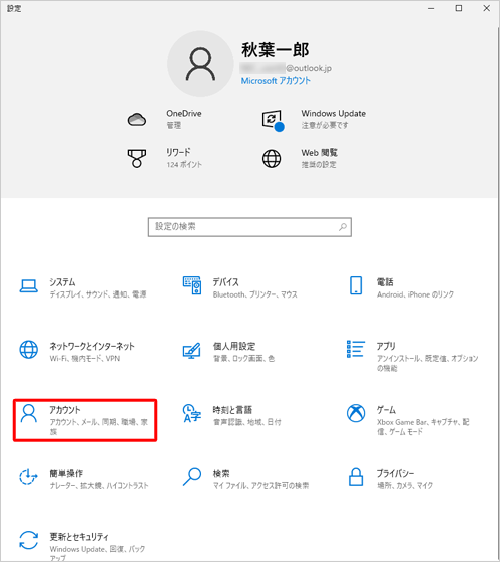Click the ネットワークとインターネット globe icon
500x562 pixels.
click(x=29, y=350)
